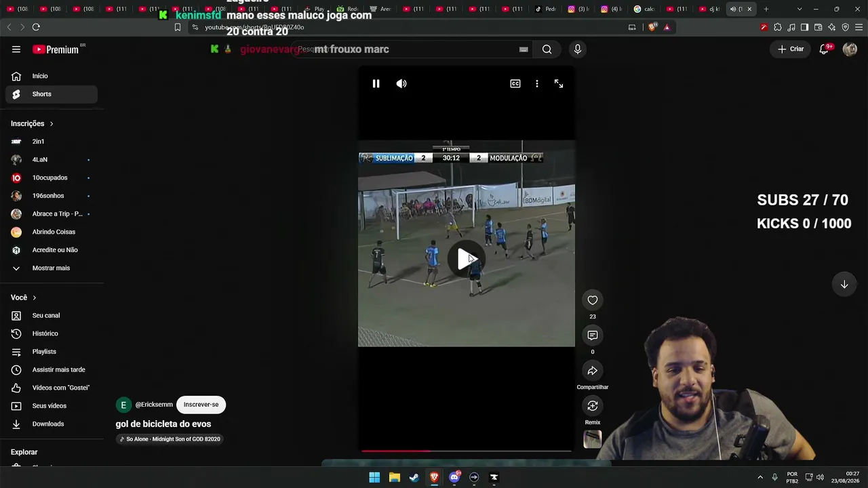Click the play overlay in the video
The width and height of the screenshot is (868, 488).
467,259
